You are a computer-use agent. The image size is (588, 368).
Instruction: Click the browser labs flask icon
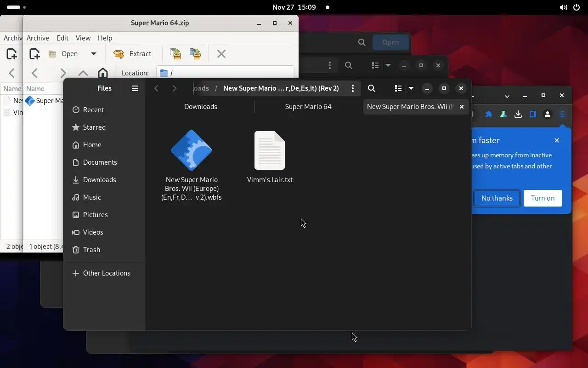(503, 114)
